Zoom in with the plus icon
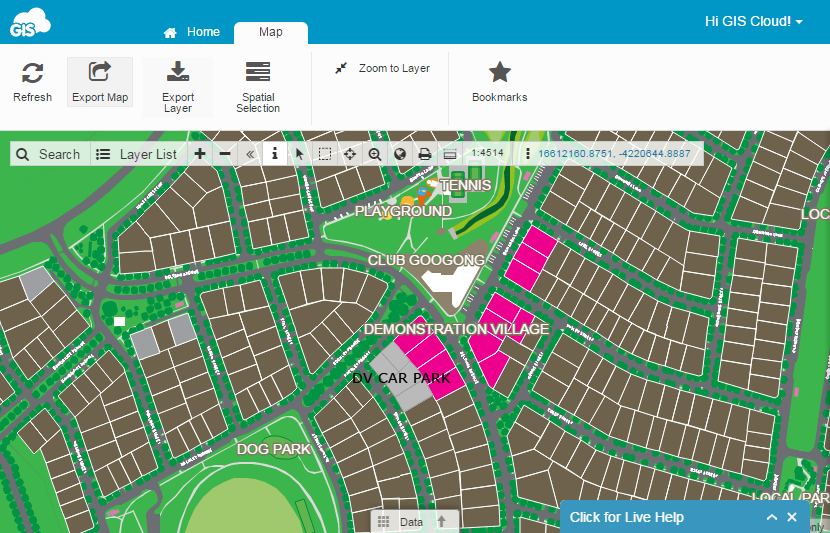This screenshot has height=533, width=830. click(200, 154)
